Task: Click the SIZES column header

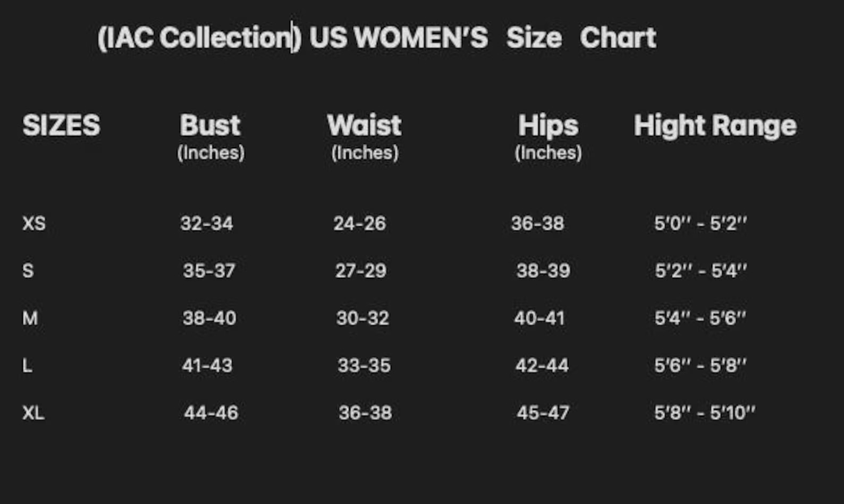Action: [x=61, y=126]
